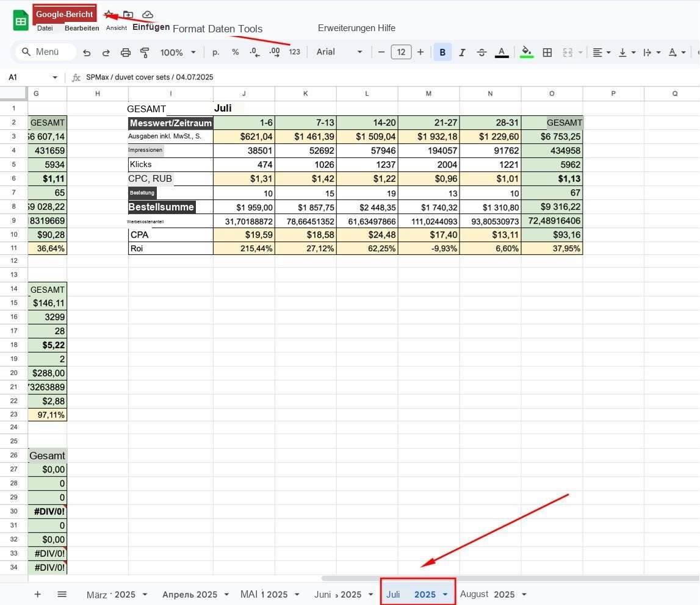This screenshot has height=605, width=700.
Task: Expand the cell name box dropdown
Action: point(55,77)
